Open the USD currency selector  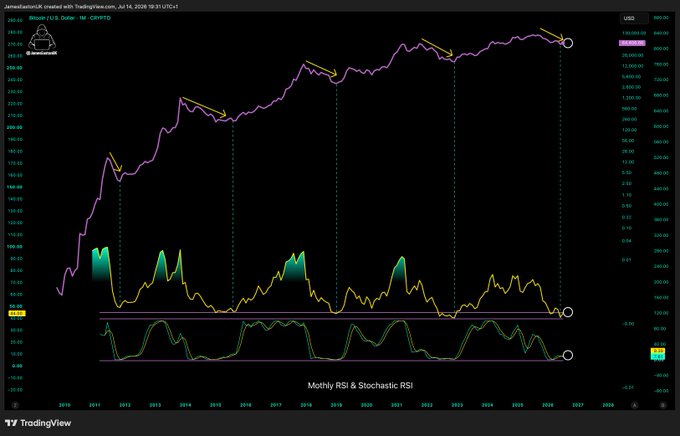(x=634, y=18)
